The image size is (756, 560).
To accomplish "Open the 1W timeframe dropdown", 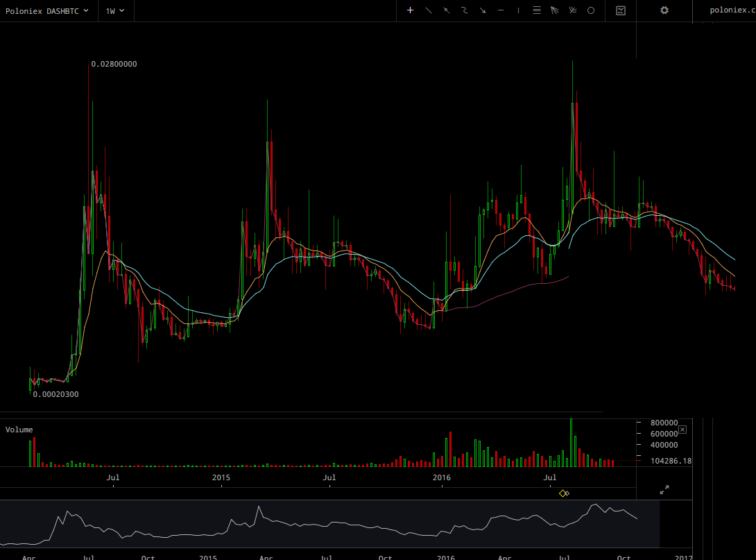I will [115, 10].
